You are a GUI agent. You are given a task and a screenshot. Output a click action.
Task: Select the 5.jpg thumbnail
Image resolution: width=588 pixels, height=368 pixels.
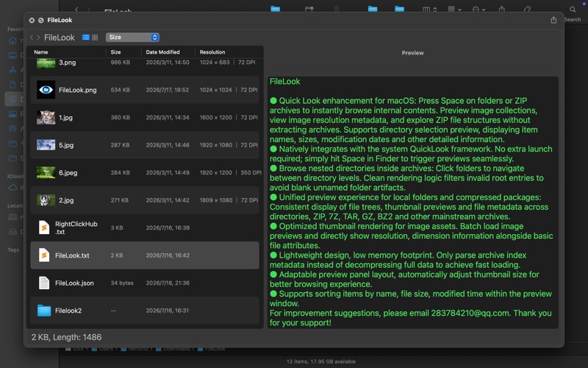coord(46,145)
